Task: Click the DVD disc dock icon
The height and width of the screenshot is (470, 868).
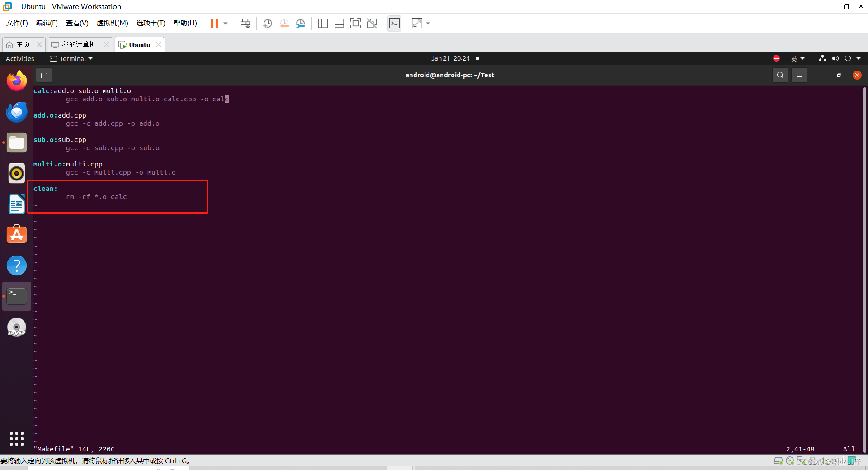Action: (x=17, y=327)
